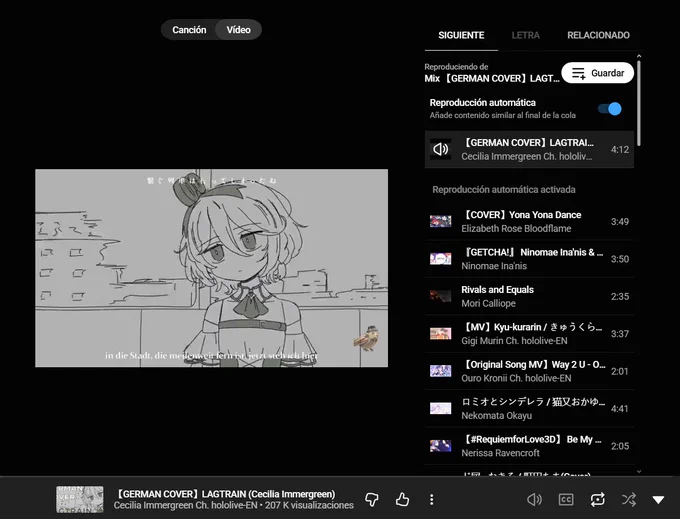The width and height of the screenshot is (680, 519).
Task: Select the now-playing GERMAN COVER LAGTRAIN queue item
Action: [x=529, y=150]
